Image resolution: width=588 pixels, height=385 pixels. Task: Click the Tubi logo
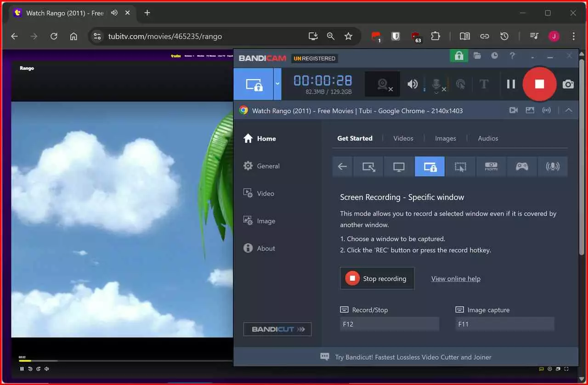click(175, 56)
